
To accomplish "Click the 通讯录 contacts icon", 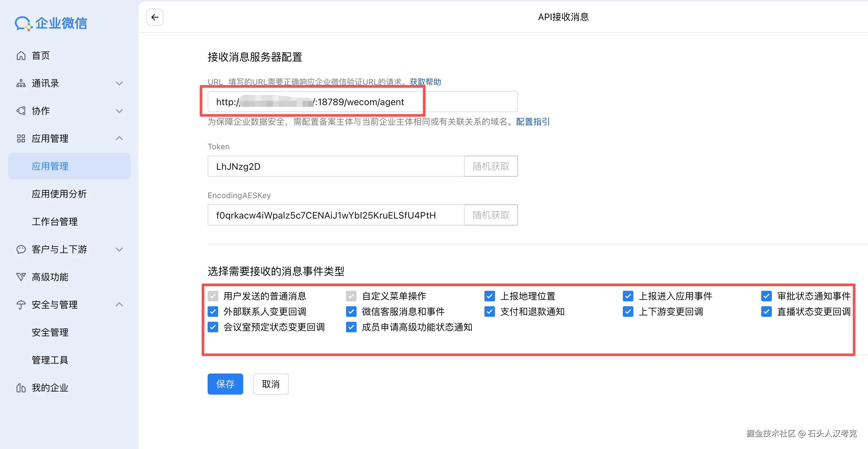I will point(21,83).
